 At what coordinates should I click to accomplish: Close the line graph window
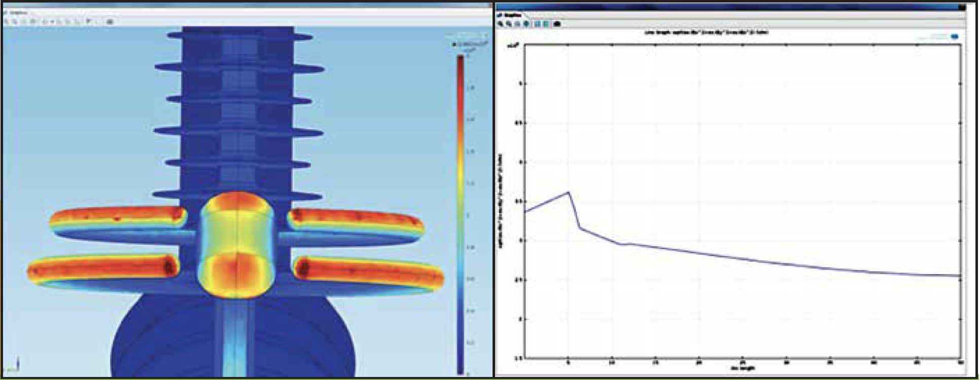tap(961, 7)
